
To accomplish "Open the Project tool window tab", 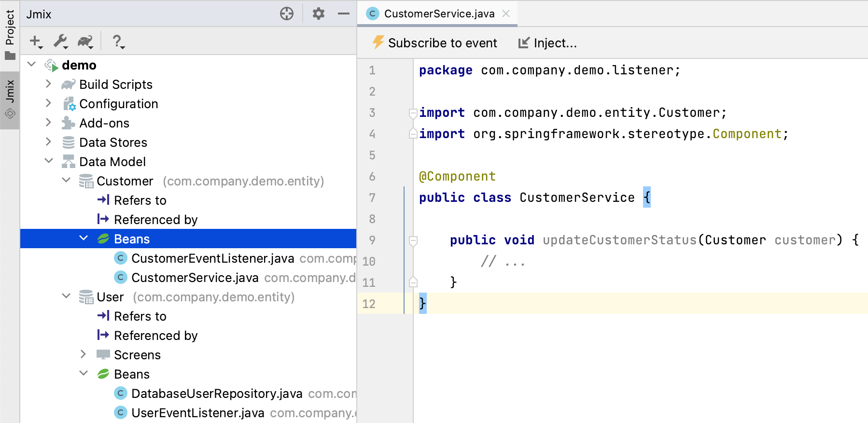I will pyautogui.click(x=10, y=35).
